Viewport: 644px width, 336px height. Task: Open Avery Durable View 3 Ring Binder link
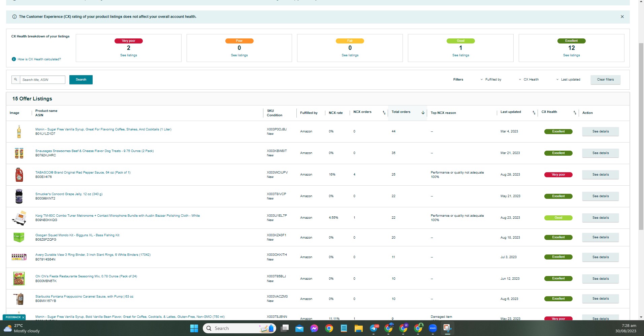pyautogui.click(x=93, y=255)
